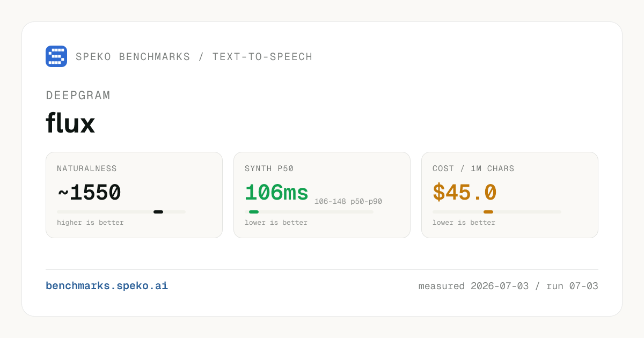
Task: Click 'lower is better' hint under synth latency
Action: (x=276, y=223)
